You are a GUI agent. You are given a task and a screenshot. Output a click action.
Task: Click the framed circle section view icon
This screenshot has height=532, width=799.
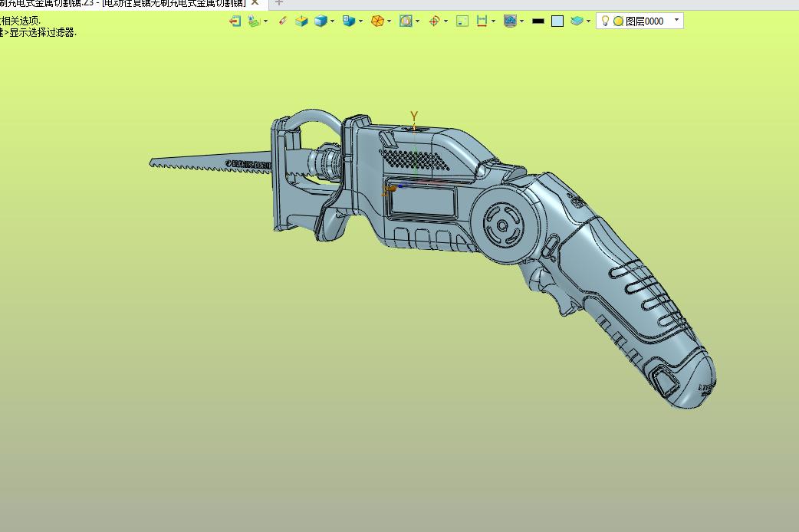coord(406,21)
